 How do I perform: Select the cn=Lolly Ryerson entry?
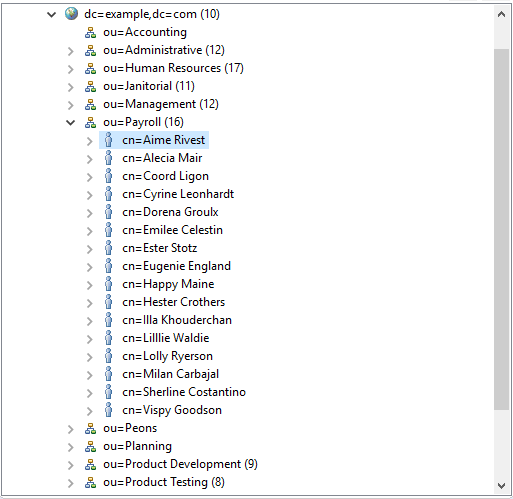(x=168, y=356)
